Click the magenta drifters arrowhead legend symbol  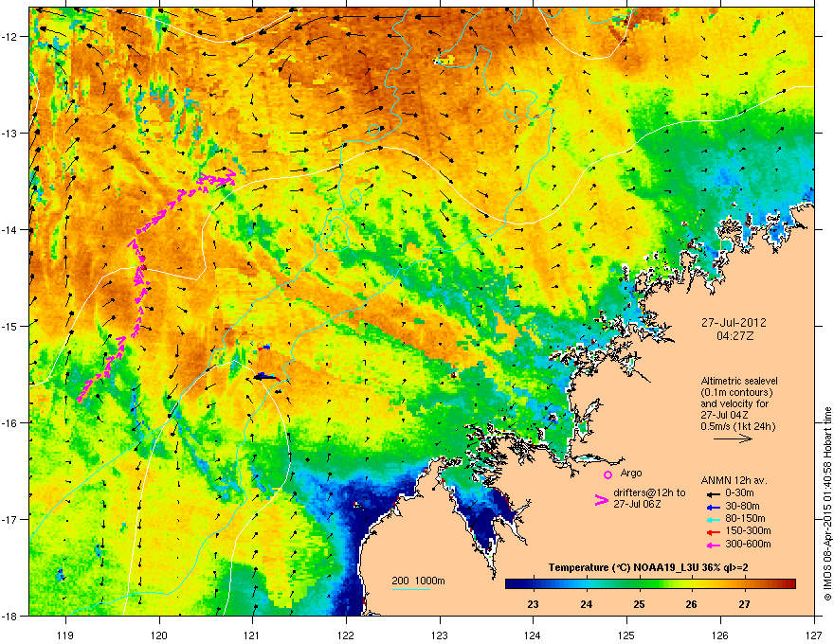tap(601, 500)
